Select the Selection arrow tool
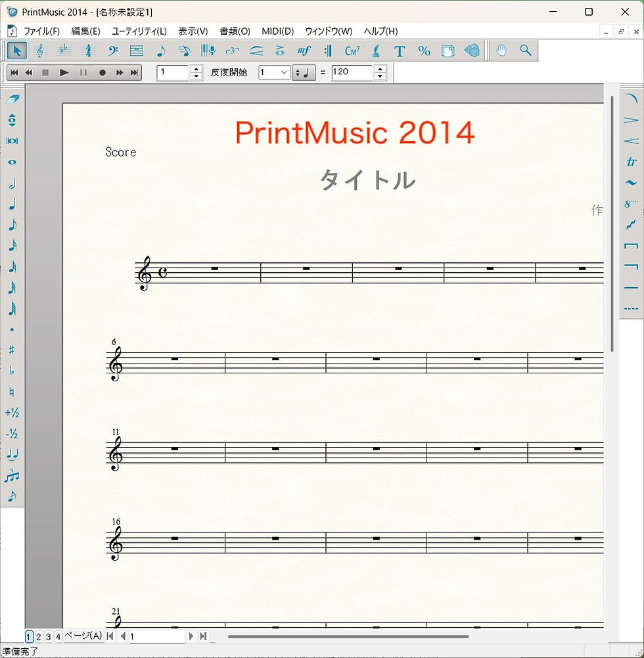The width and height of the screenshot is (644, 658). [x=17, y=51]
